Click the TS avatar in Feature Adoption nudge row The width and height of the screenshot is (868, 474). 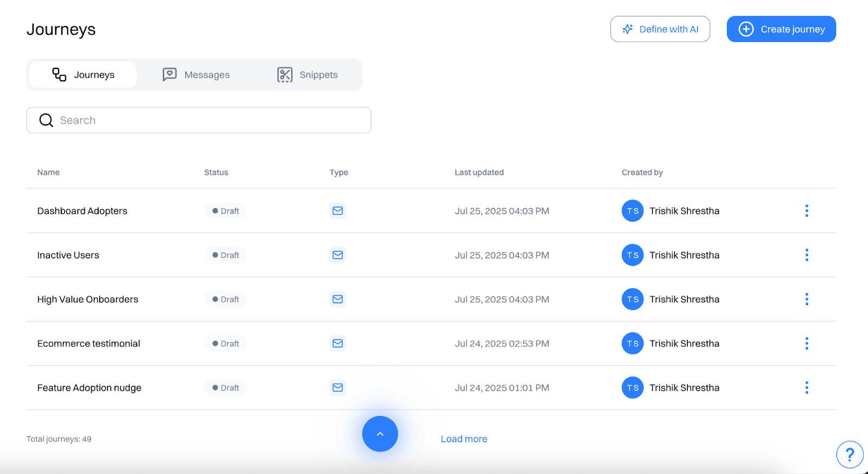point(633,388)
